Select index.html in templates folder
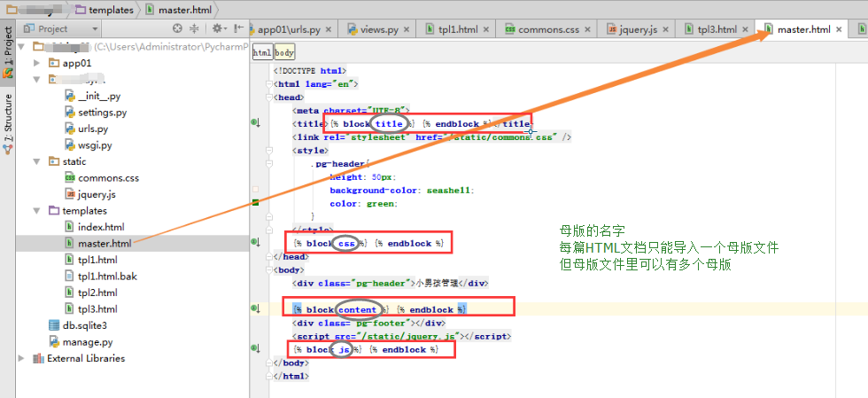Image resolution: width=868 pixels, height=398 pixels. (101, 227)
